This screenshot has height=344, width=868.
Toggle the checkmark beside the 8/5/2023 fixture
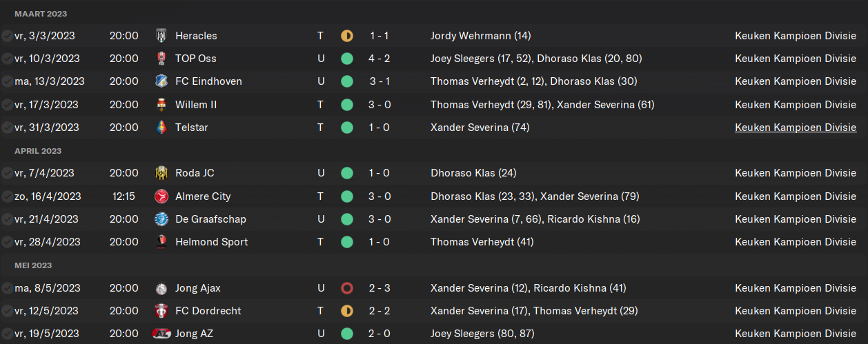(6, 288)
